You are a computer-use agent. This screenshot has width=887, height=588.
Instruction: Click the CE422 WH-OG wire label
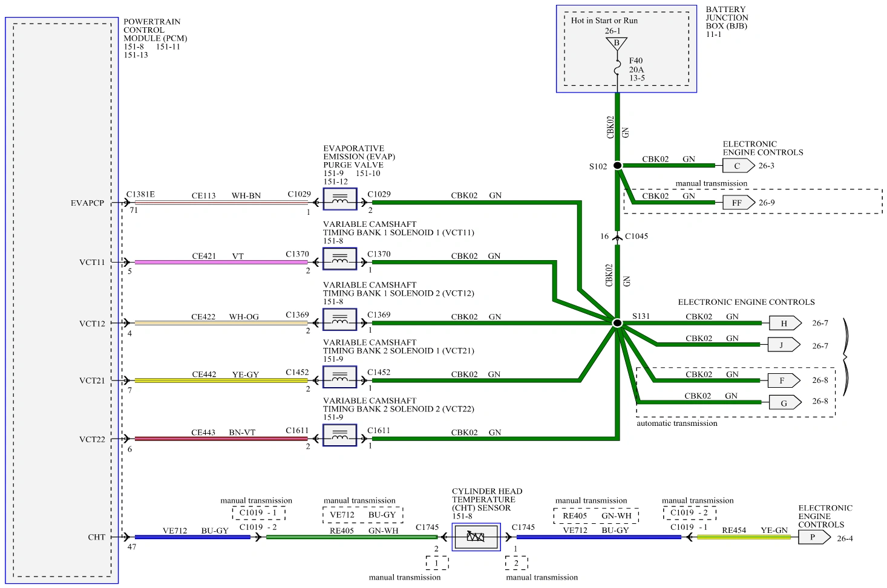click(225, 317)
